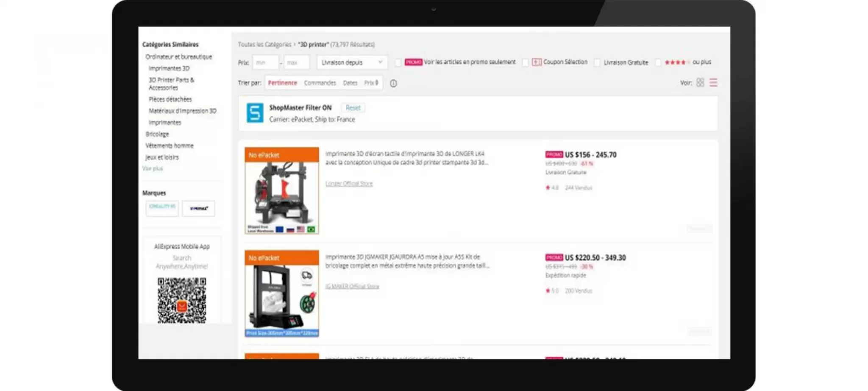Screen dimensions: 868x391
Task: Switch to list view icon
Action: point(713,83)
